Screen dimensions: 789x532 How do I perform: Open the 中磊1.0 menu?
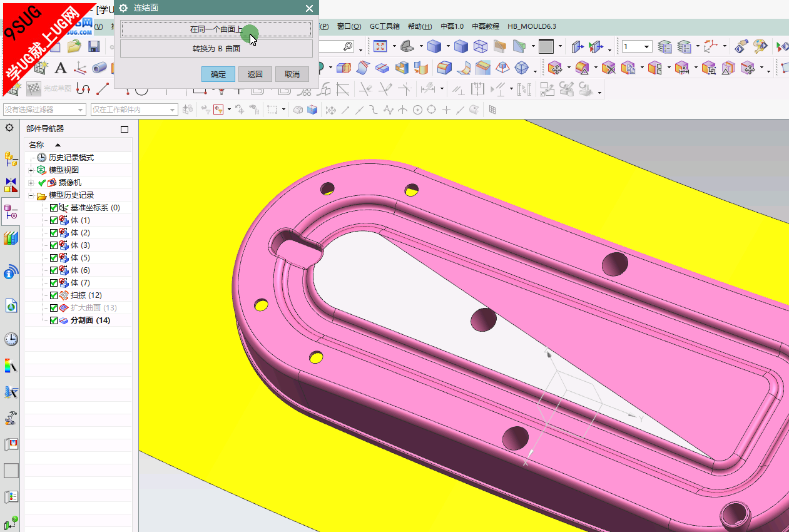(x=452, y=26)
